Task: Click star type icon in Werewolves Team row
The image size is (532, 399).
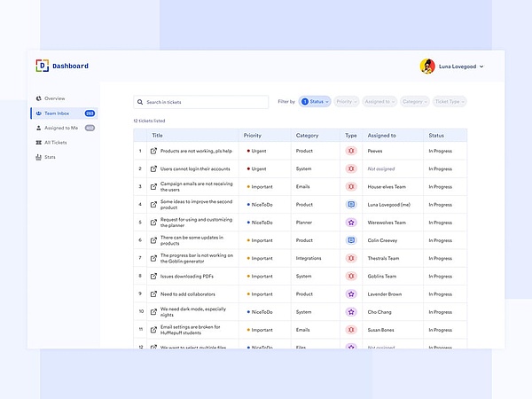Action: (x=351, y=223)
